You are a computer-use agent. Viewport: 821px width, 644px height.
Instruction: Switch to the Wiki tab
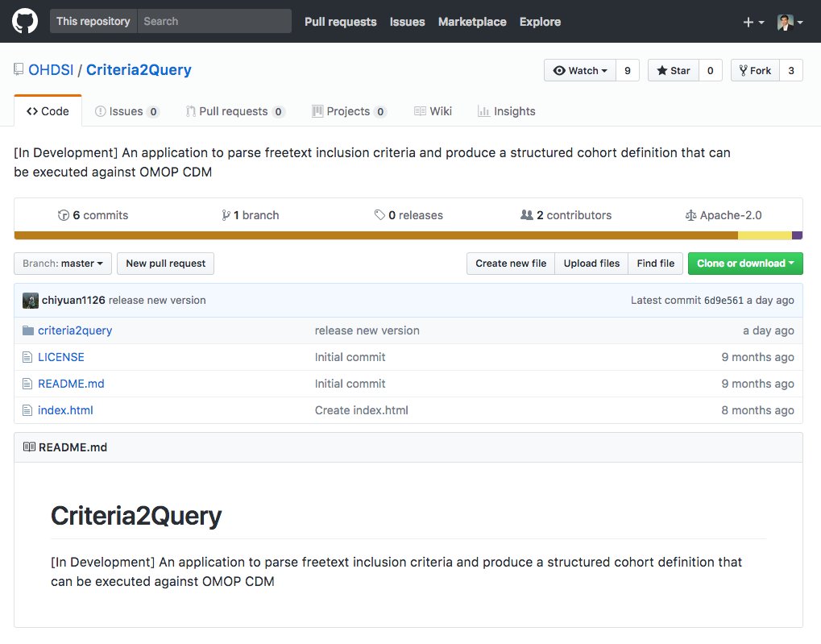[433, 111]
